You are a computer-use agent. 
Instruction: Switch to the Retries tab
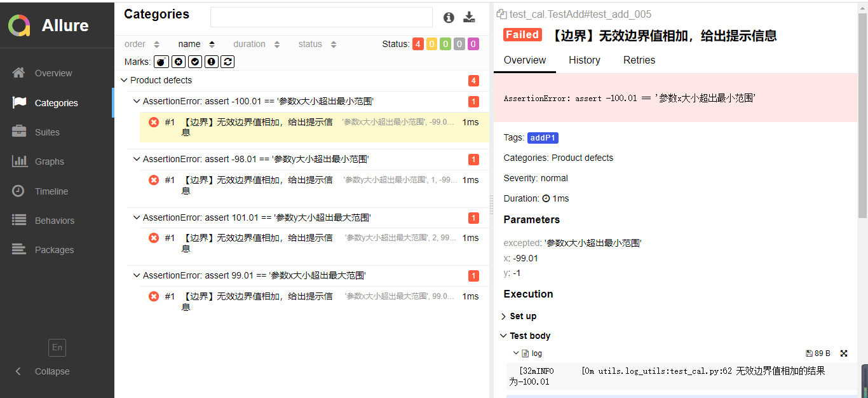[x=639, y=60]
